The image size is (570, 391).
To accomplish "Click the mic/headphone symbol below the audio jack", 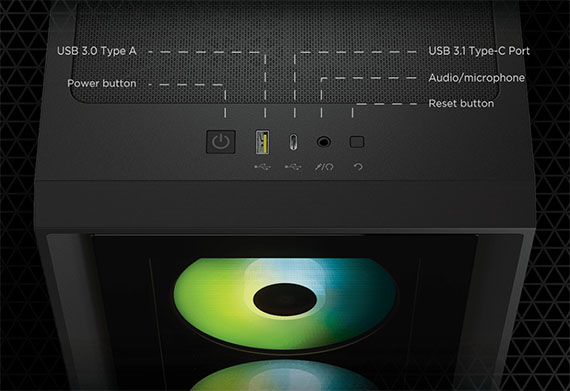I will (324, 167).
